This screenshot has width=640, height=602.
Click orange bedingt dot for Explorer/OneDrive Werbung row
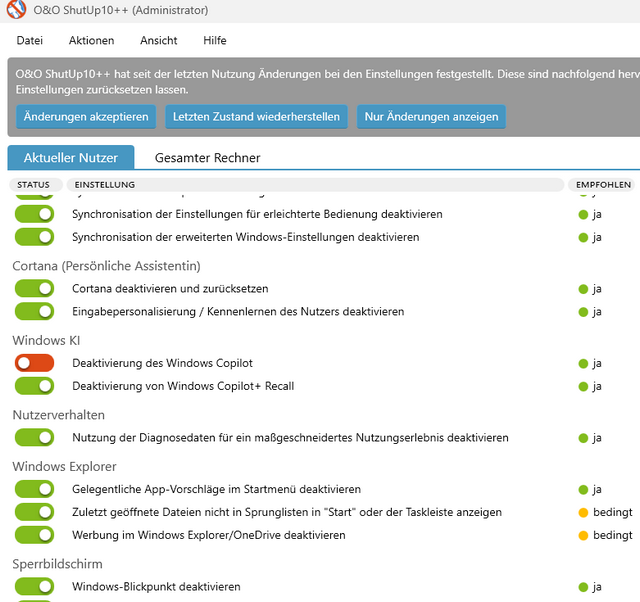point(583,535)
